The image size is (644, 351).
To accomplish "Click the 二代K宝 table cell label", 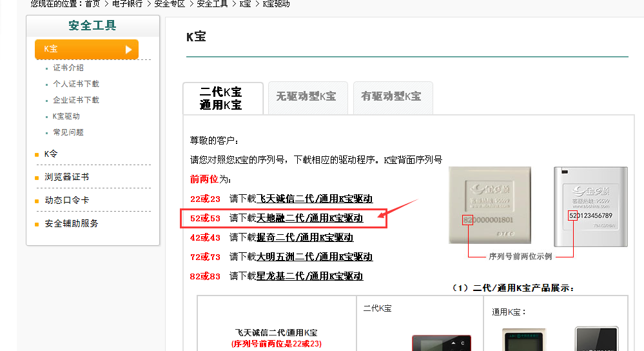I will tap(378, 308).
